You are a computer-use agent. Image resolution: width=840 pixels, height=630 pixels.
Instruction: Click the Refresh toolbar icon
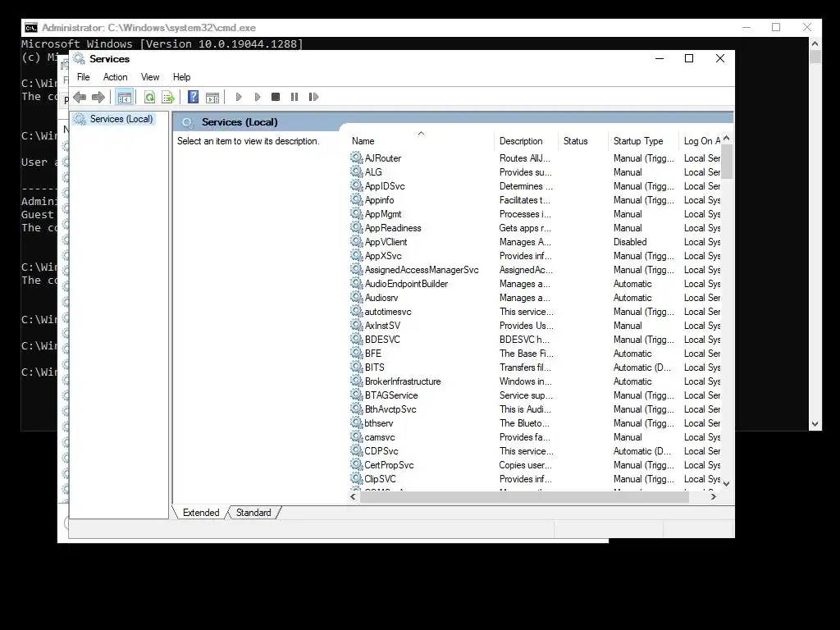point(149,97)
